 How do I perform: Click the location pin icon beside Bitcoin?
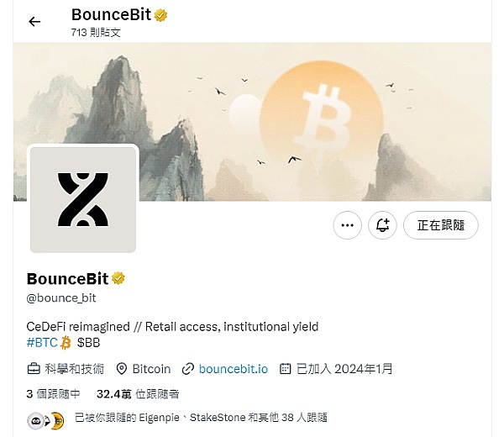[x=122, y=369]
